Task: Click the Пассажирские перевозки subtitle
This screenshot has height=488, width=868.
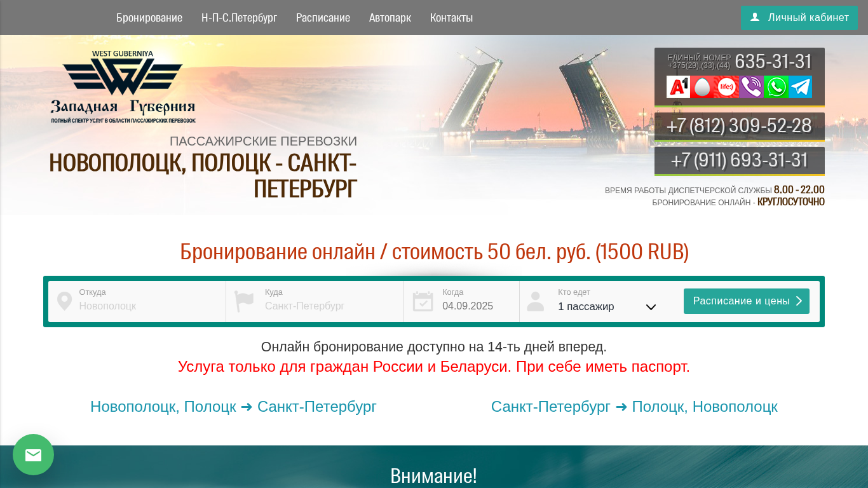Action: tap(263, 141)
